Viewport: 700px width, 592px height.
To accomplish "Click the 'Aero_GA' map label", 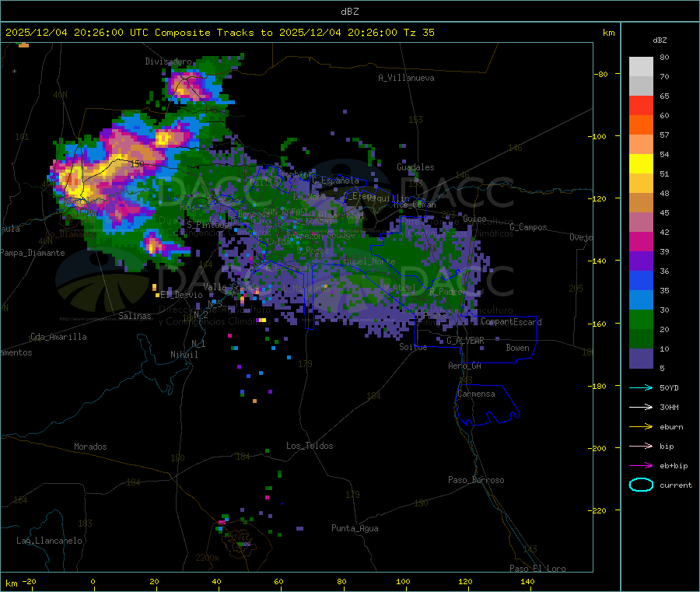I will point(465,366).
